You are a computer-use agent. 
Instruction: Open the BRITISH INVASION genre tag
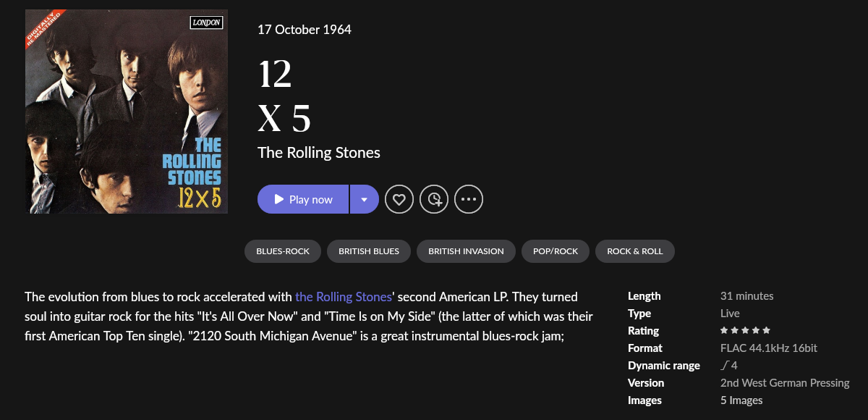[x=466, y=251]
